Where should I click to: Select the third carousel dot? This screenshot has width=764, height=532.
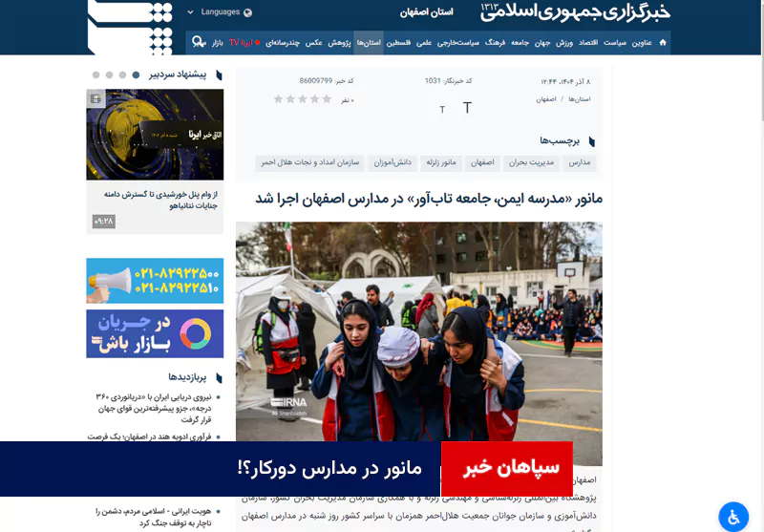click(x=109, y=74)
